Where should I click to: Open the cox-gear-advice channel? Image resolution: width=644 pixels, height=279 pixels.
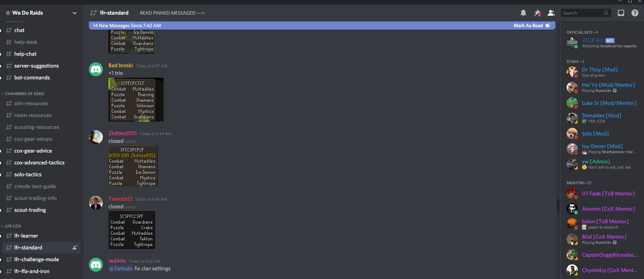[x=33, y=151]
